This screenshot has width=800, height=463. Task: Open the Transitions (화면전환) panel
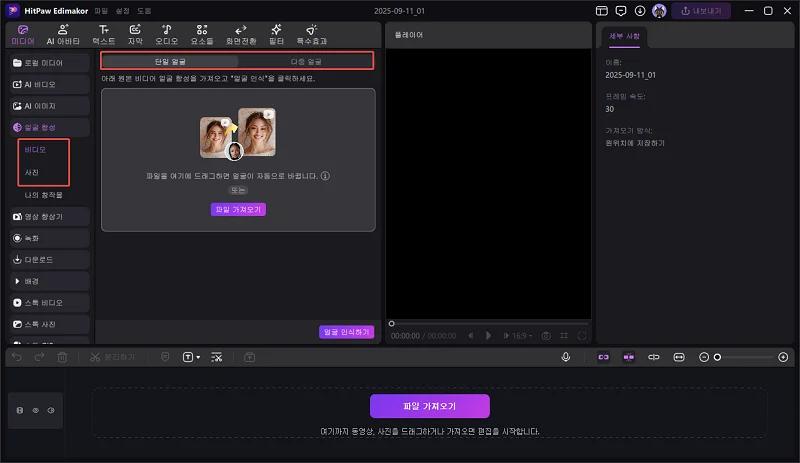(x=241, y=35)
